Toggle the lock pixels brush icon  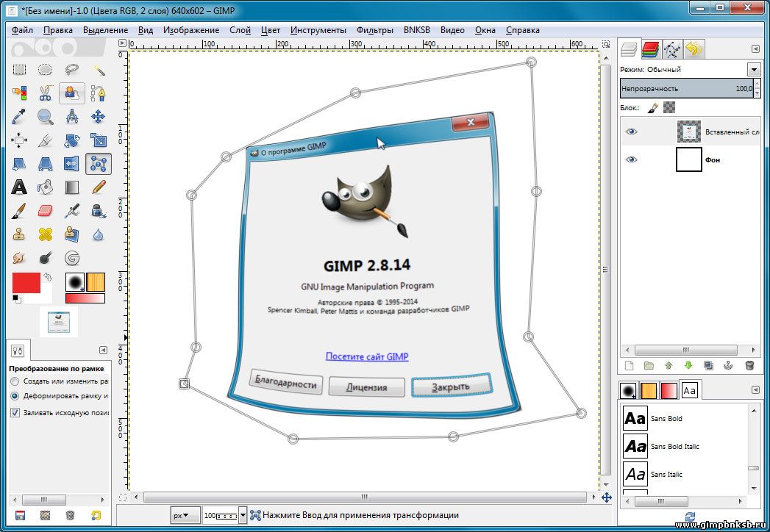click(x=652, y=107)
